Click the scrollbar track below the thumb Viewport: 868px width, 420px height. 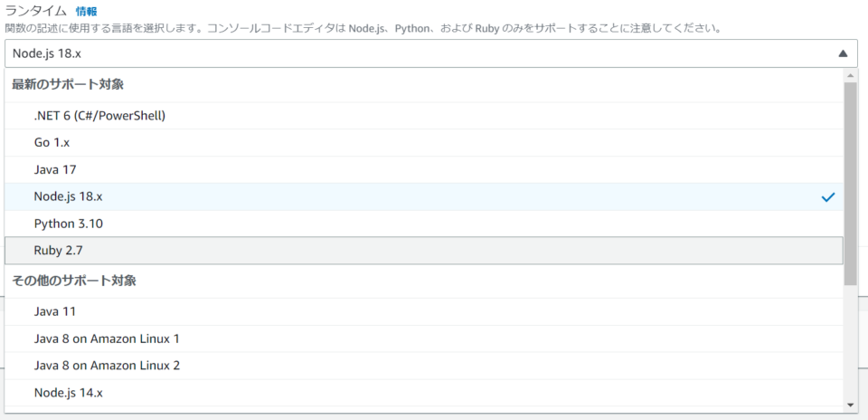coord(850,344)
